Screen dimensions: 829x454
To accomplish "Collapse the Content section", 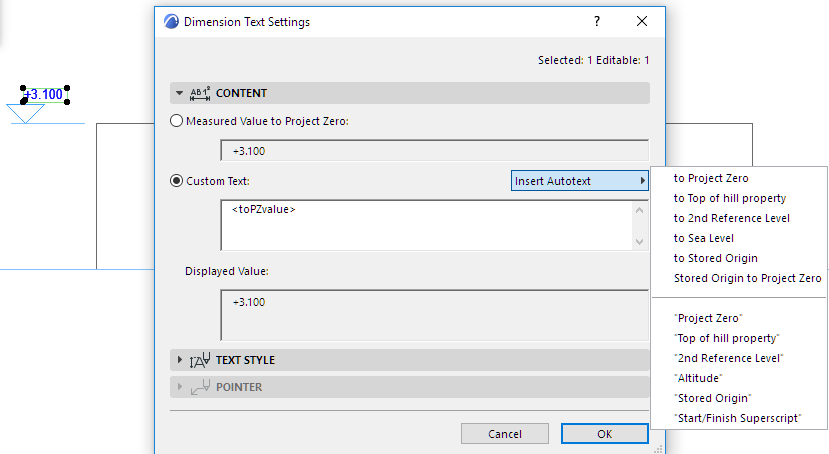I will 180,93.
